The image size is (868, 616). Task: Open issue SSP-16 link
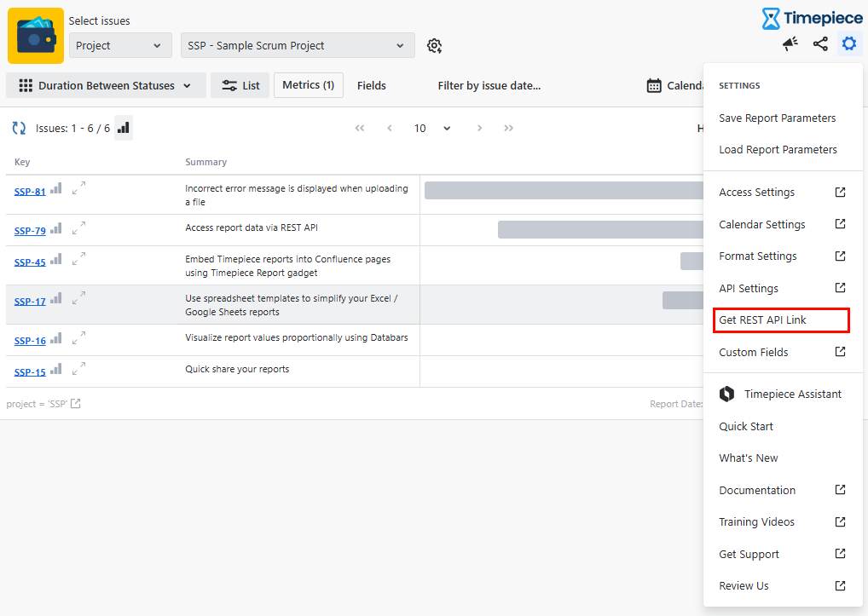pyautogui.click(x=30, y=341)
